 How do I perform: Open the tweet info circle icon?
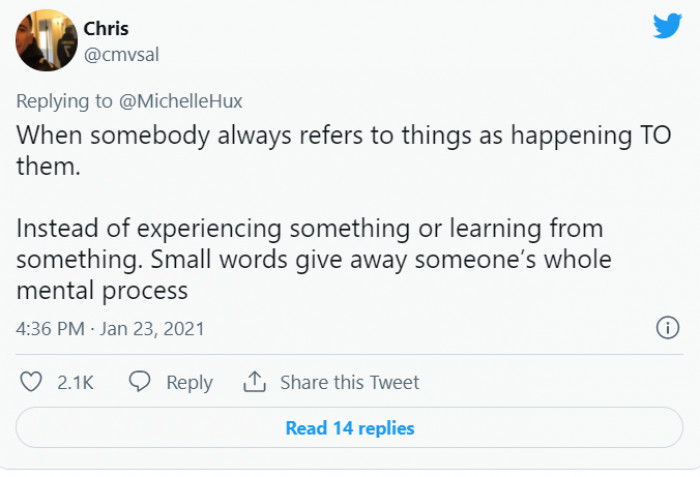(667, 327)
